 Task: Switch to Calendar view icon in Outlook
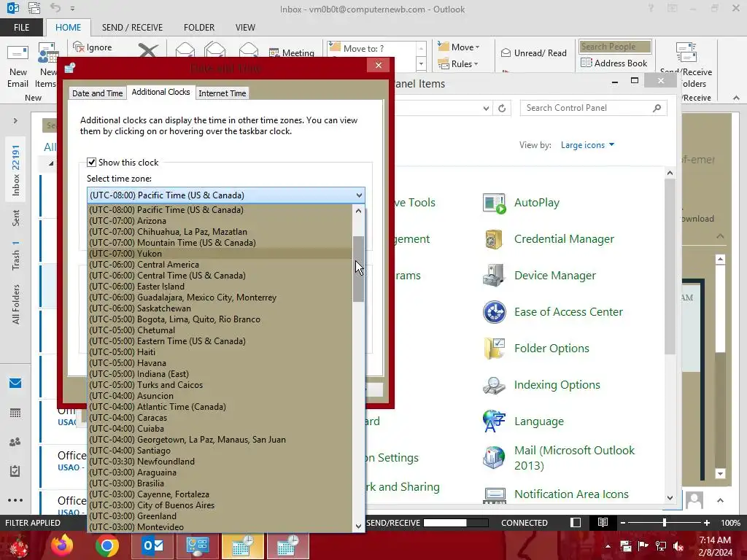point(15,413)
